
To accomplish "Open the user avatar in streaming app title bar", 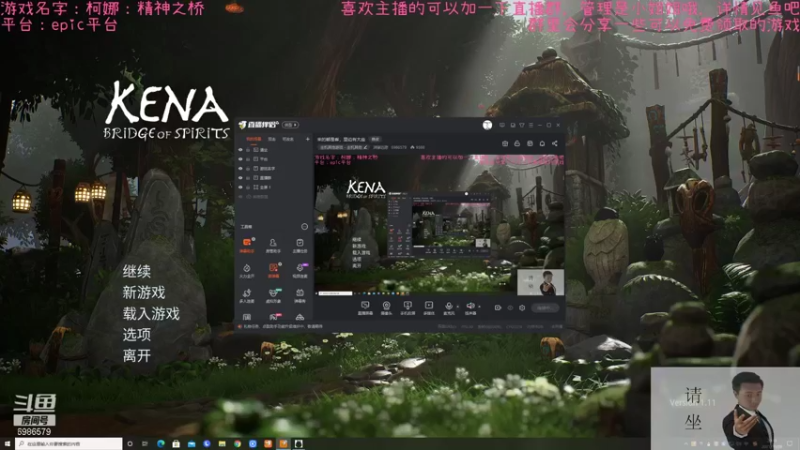I will point(487,125).
